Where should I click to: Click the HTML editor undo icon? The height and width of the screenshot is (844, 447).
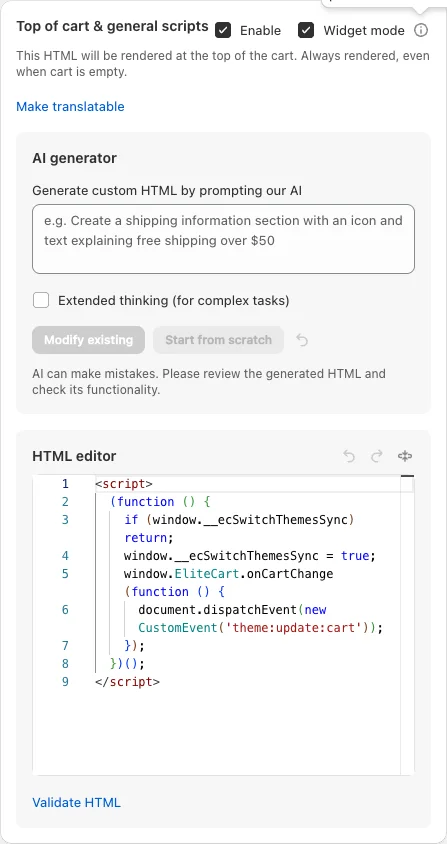click(x=349, y=456)
